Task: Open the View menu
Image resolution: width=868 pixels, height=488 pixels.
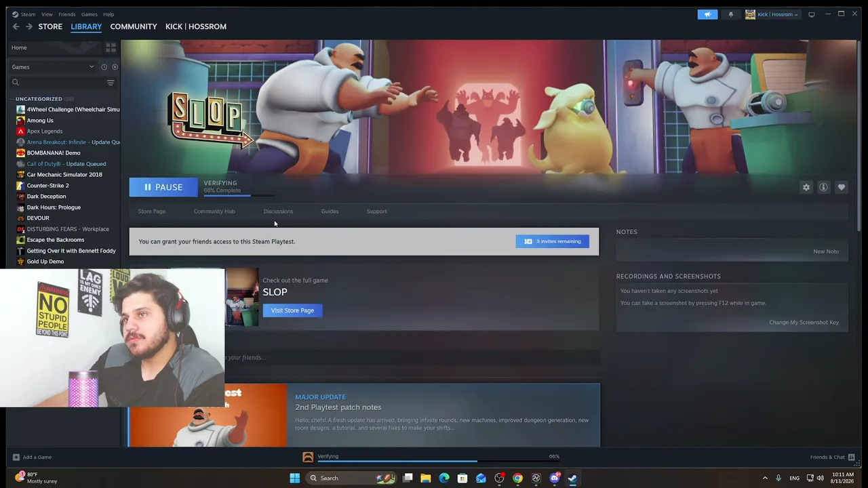Action: click(x=47, y=14)
